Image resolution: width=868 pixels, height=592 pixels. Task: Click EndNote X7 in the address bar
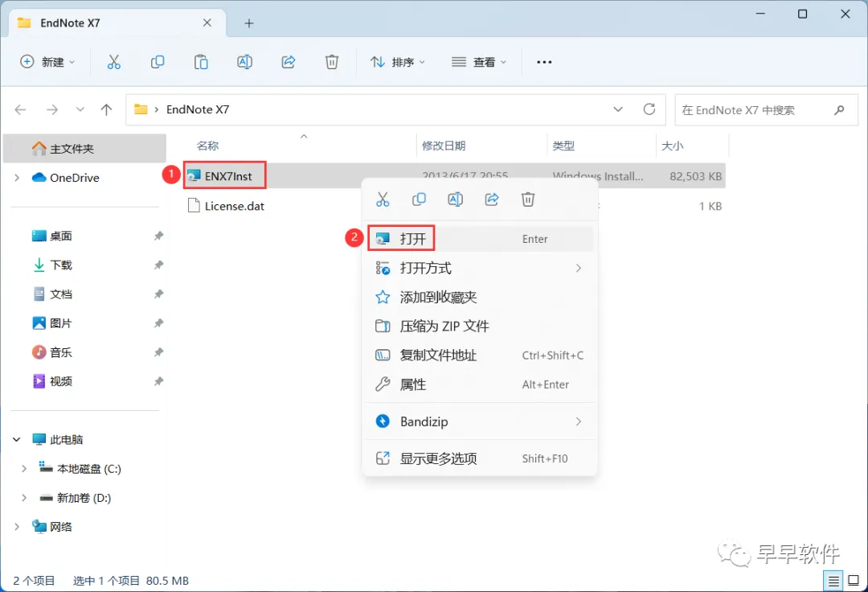click(198, 109)
